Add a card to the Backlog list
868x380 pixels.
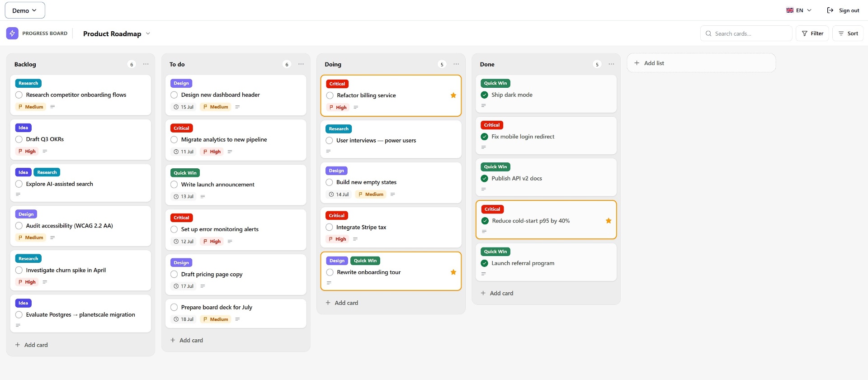[32, 345]
